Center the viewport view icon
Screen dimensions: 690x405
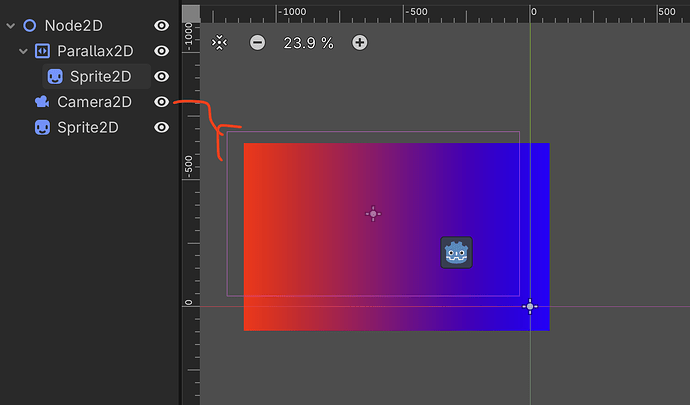(219, 43)
